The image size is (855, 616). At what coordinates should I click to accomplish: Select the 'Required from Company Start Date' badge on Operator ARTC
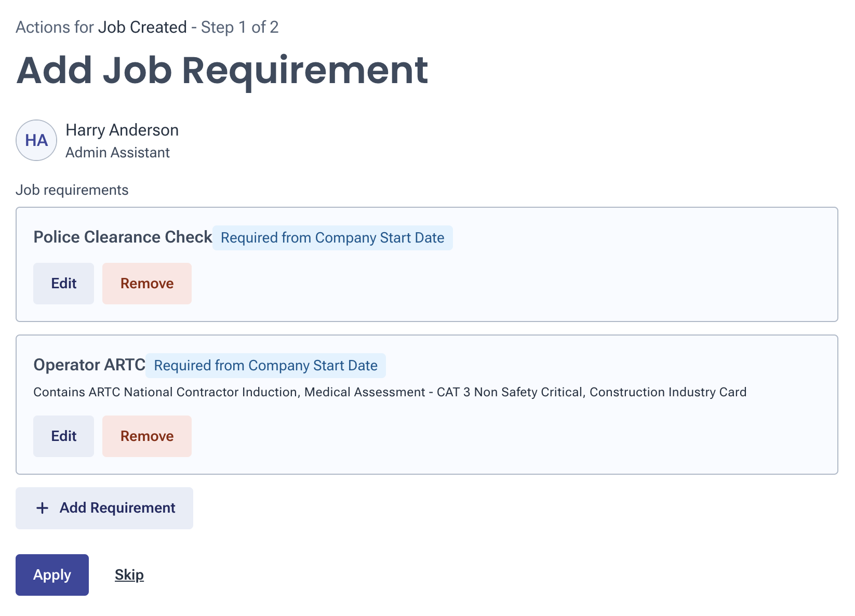point(266,365)
